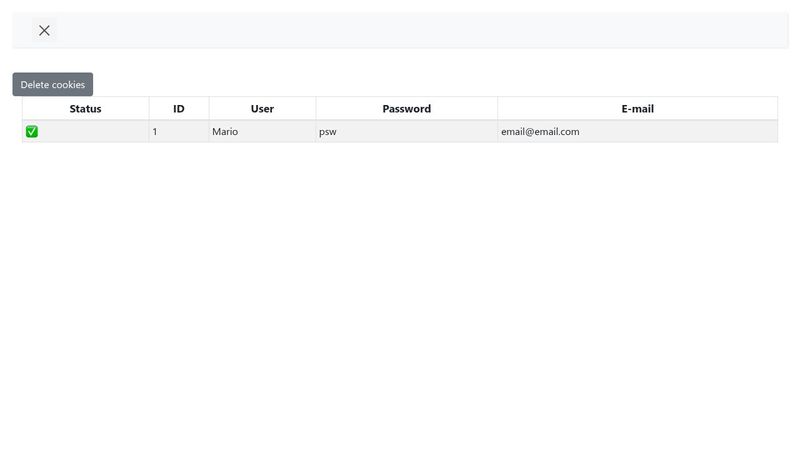Click blank space in Mario's Status cell
The height and width of the screenshot is (450, 800).
(x=95, y=131)
